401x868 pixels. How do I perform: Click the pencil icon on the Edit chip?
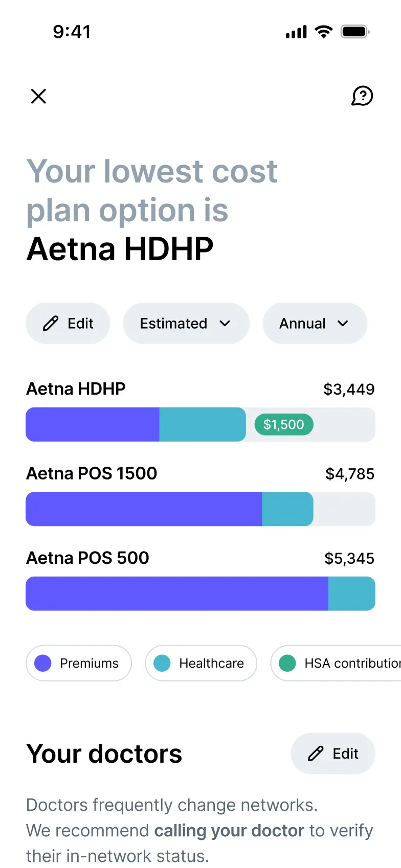pyautogui.click(x=51, y=323)
